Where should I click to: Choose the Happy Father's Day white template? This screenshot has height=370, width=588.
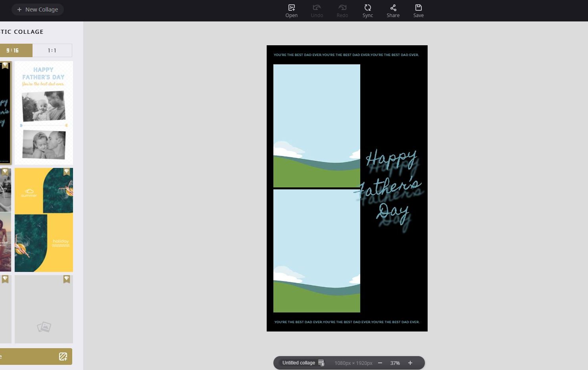pyautogui.click(x=44, y=113)
